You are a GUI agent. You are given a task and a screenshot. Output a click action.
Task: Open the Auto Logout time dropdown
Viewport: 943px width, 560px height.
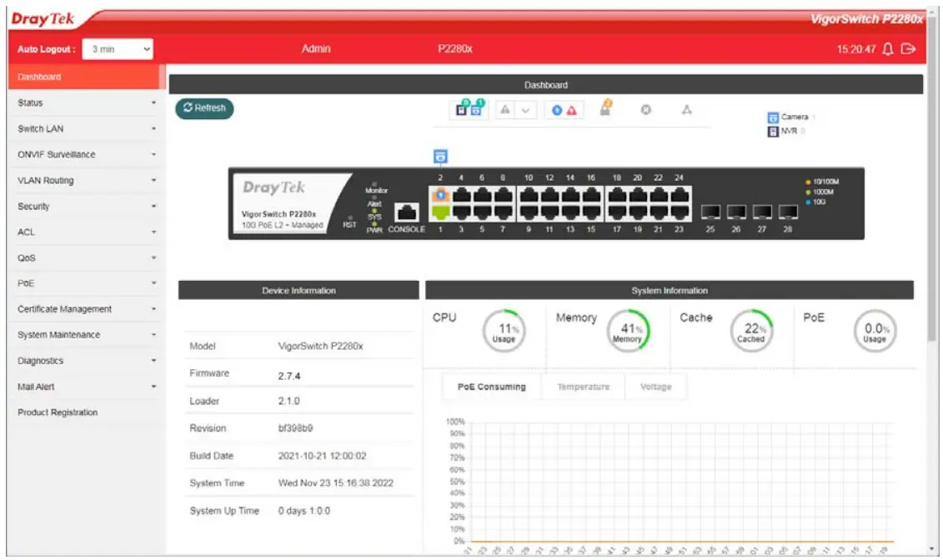coord(118,49)
